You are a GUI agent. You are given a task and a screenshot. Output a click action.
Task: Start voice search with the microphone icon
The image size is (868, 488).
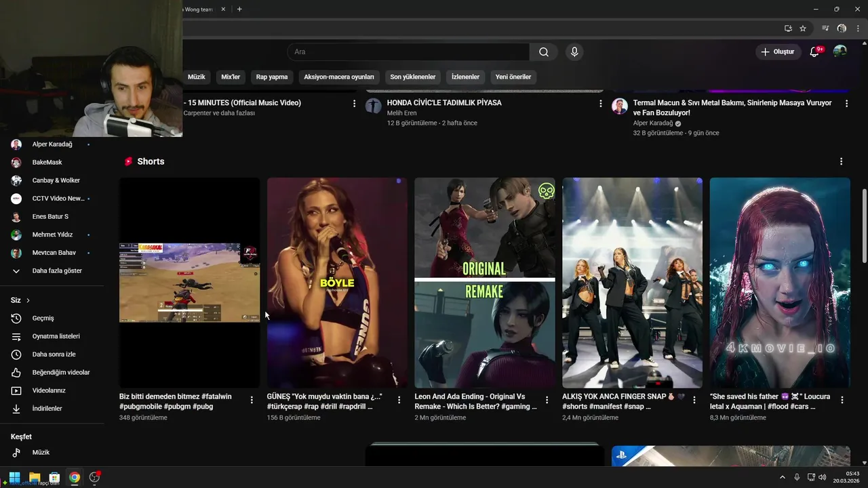[x=574, y=52]
